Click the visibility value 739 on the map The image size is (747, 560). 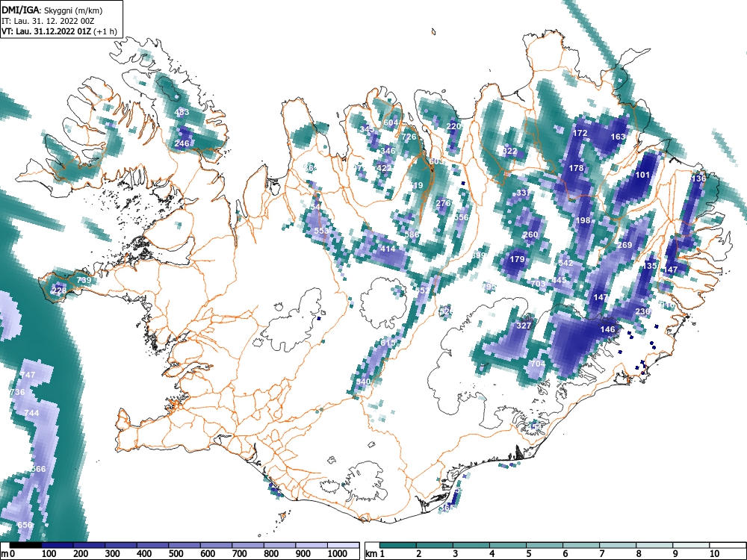pos(84,280)
